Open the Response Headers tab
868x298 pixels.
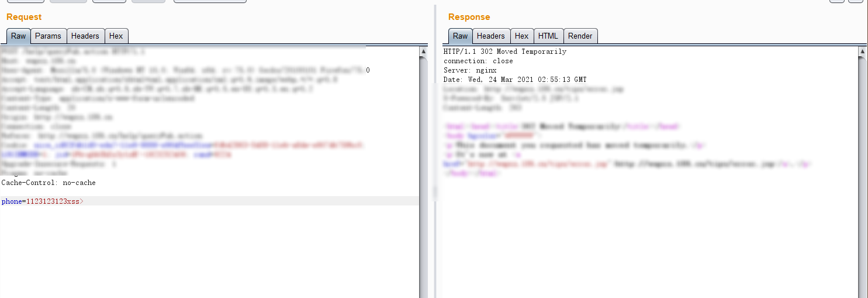[x=490, y=36]
